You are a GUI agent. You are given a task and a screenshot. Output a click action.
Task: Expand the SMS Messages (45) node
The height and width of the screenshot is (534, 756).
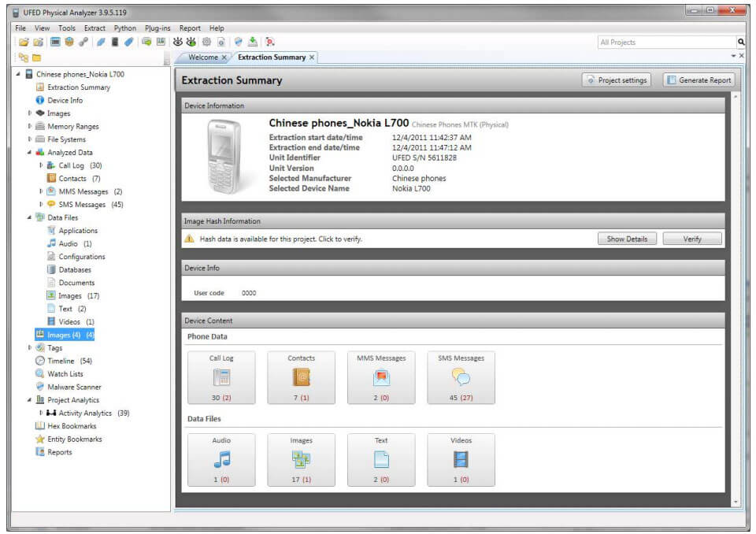click(41, 205)
